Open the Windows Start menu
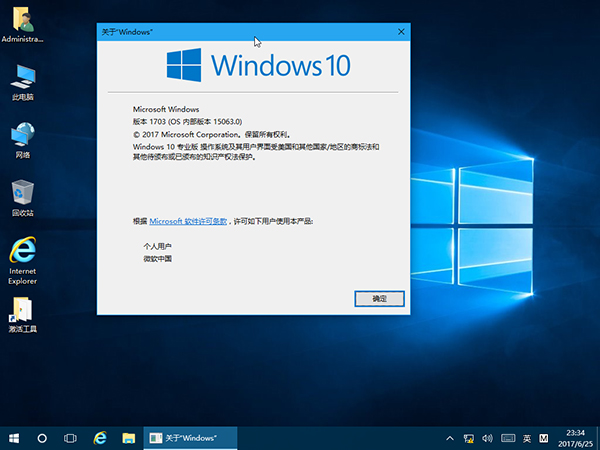Viewport: 600px width, 450px height. point(14,438)
